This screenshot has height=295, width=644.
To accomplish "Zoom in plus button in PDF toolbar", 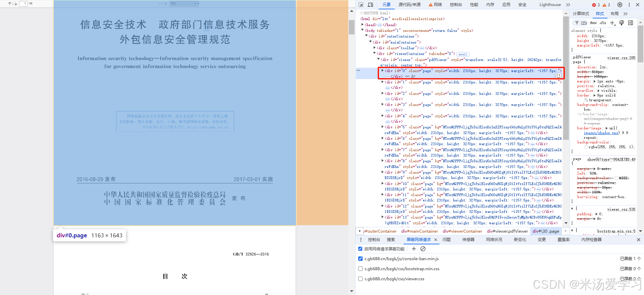I will [x=165, y=4].
